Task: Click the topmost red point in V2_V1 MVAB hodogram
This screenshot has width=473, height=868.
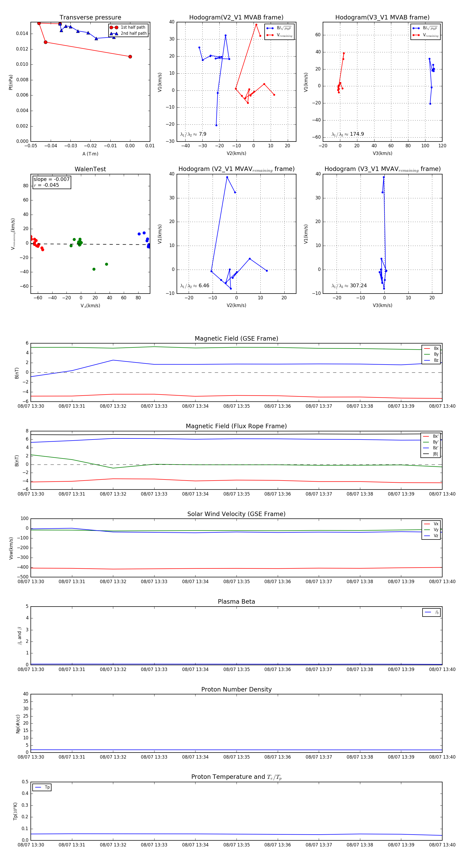Action: 256,25
